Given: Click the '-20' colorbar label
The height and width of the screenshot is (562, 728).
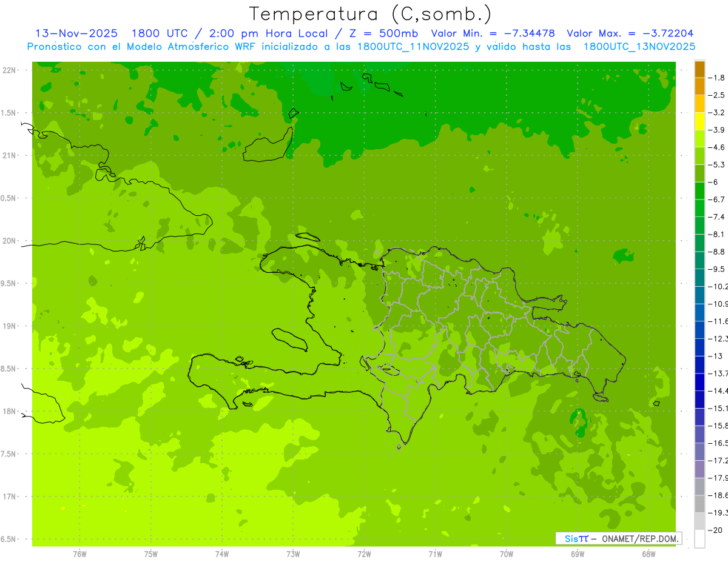Looking at the screenshot, I should pyautogui.click(x=716, y=530).
